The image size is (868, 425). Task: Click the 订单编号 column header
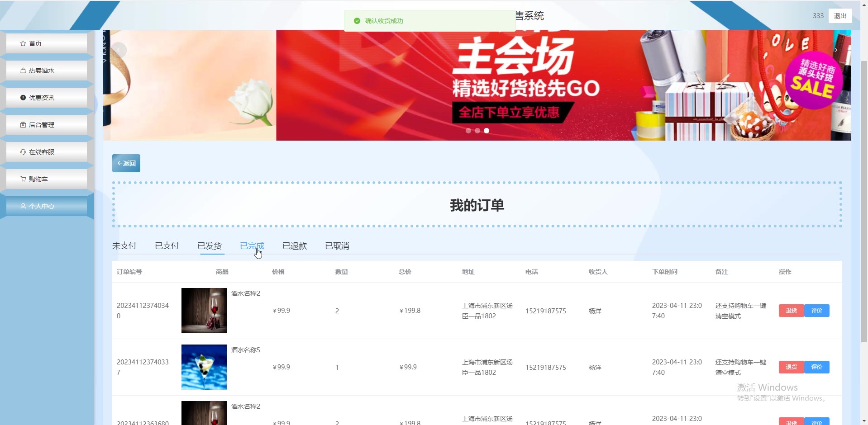(129, 272)
